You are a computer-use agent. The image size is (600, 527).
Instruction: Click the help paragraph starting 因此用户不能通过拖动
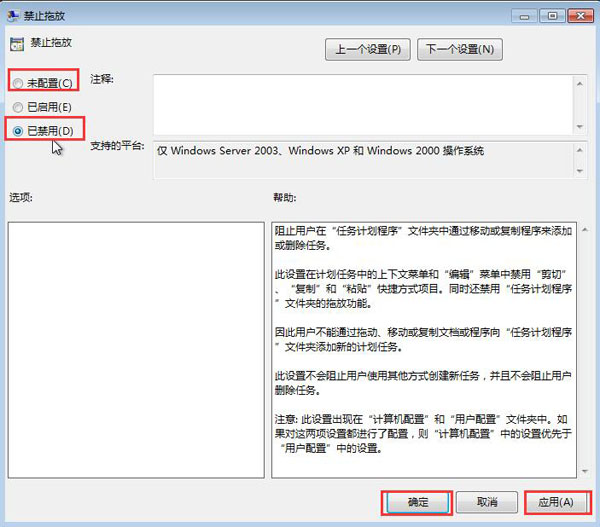coord(423,339)
